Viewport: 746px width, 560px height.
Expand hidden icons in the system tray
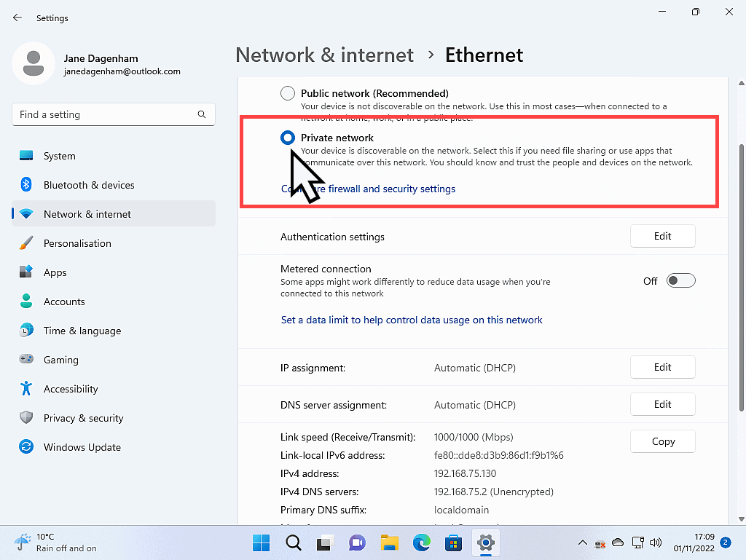pos(581,543)
